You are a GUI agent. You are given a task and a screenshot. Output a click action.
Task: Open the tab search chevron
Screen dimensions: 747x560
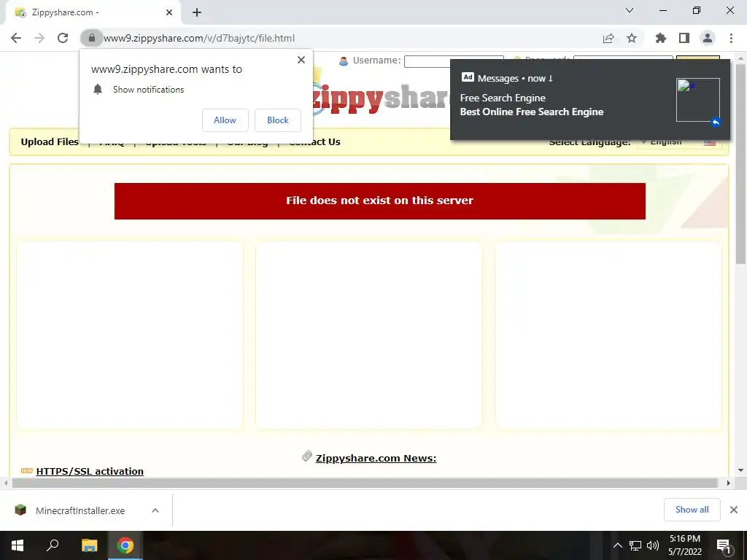[630, 10]
